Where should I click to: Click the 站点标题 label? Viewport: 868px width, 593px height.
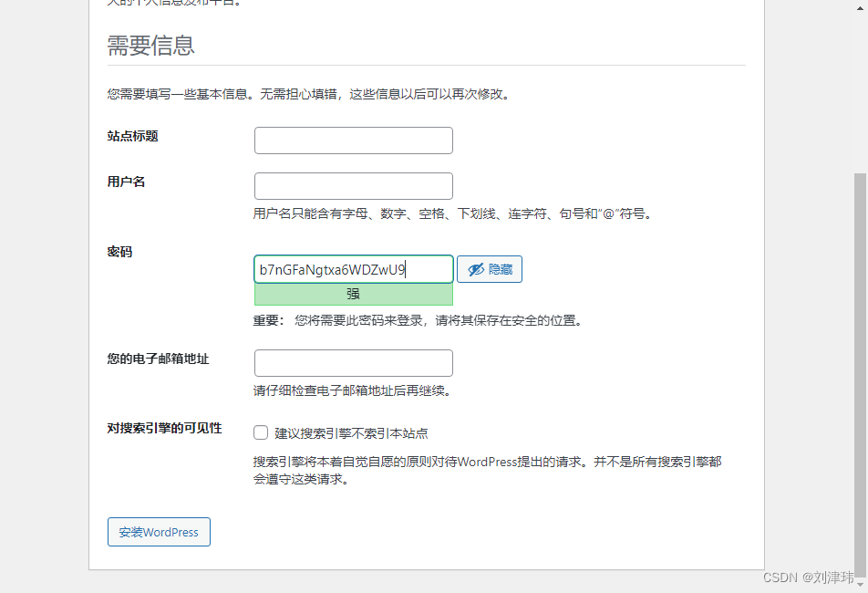tap(133, 136)
